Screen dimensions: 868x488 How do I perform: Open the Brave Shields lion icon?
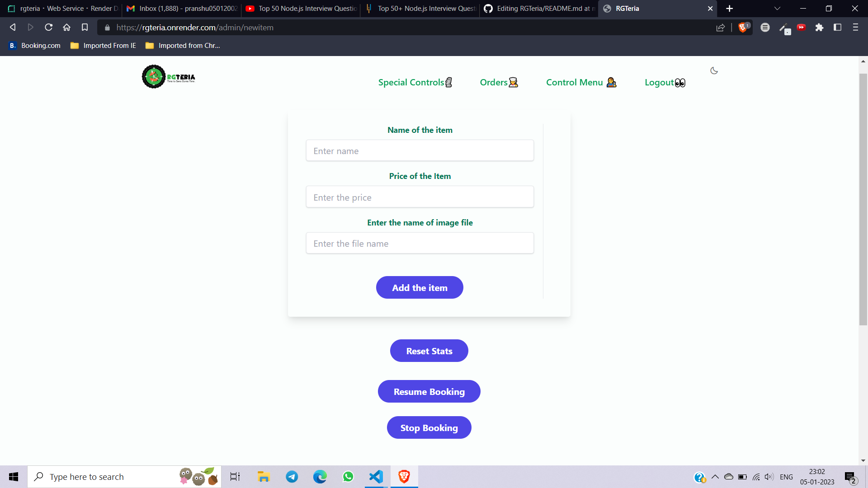[743, 27]
